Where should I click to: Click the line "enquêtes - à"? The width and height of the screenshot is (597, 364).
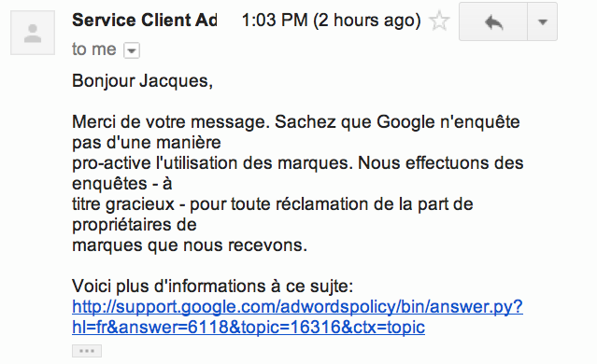[122, 184]
